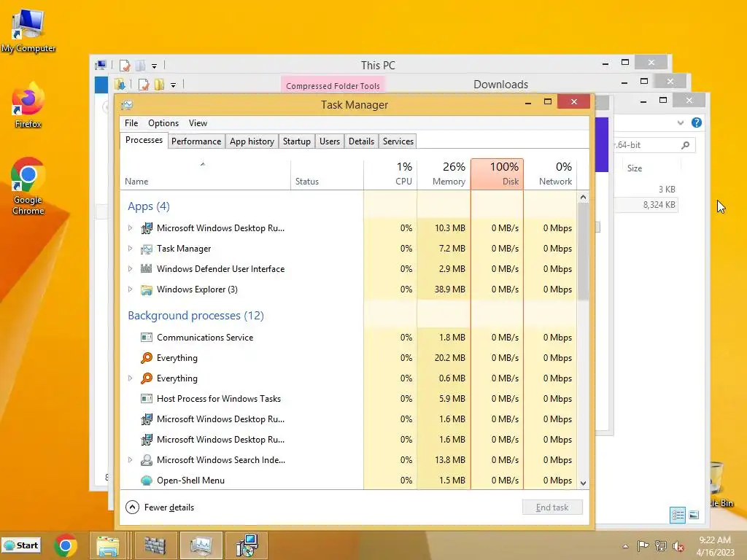This screenshot has height=560, width=747.
Task: Select the Apps (4) group header
Action: [x=149, y=206]
